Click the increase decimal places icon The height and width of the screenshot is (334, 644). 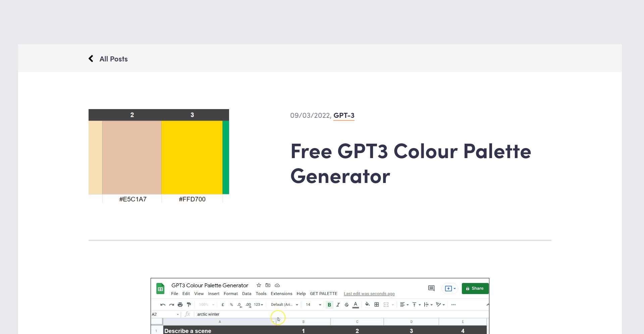pos(248,305)
